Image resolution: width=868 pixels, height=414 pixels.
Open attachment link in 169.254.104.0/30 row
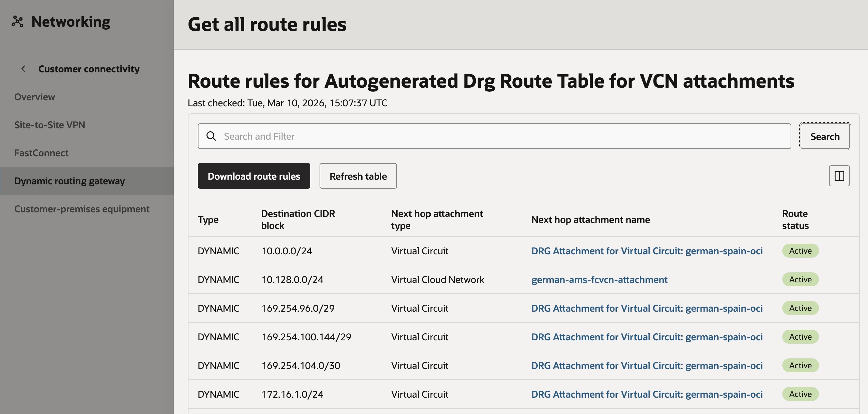click(x=647, y=365)
